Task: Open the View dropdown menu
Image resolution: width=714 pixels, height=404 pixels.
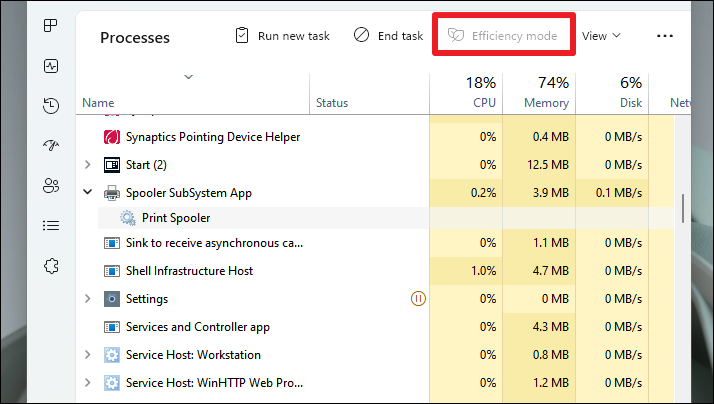Action: pyautogui.click(x=601, y=36)
